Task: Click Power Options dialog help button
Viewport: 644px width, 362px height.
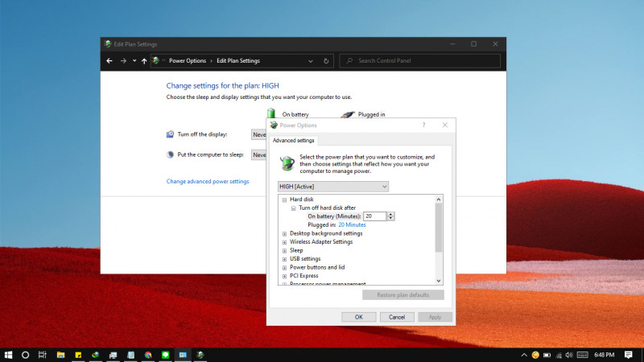Action: (423, 125)
